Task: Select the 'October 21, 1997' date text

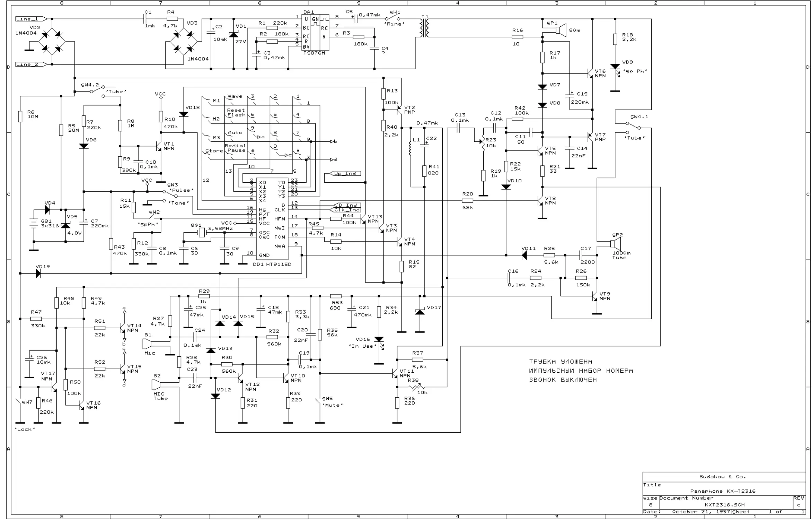Action: (x=701, y=512)
